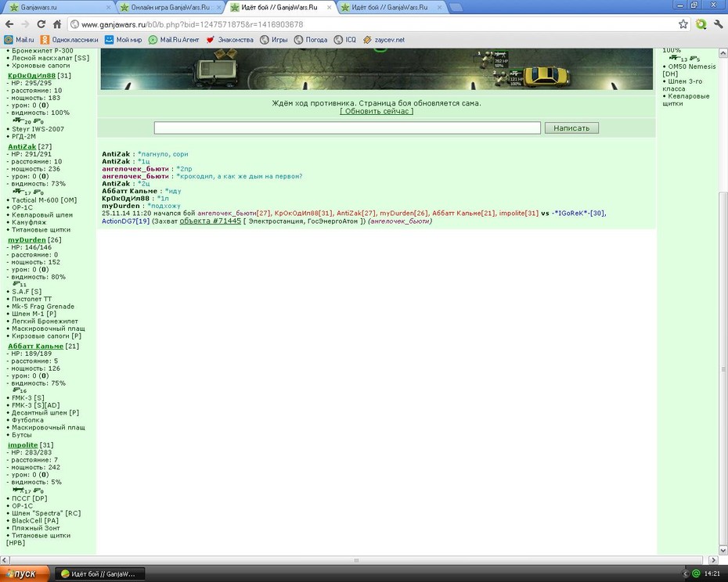The width and height of the screenshot is (728, 582).
Task: Click AntiZak chat message "лагнуло, сори"
Action: (x=163, y=154)
